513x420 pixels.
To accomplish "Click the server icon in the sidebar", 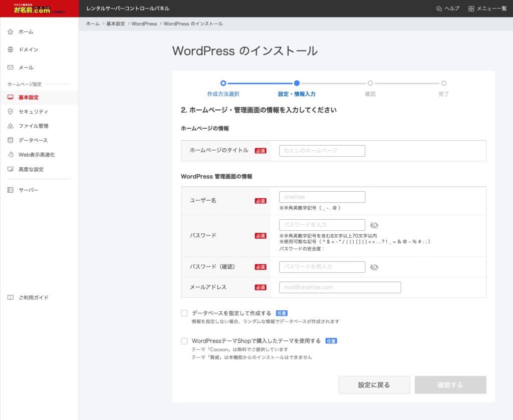I will (x=11, y=190).
